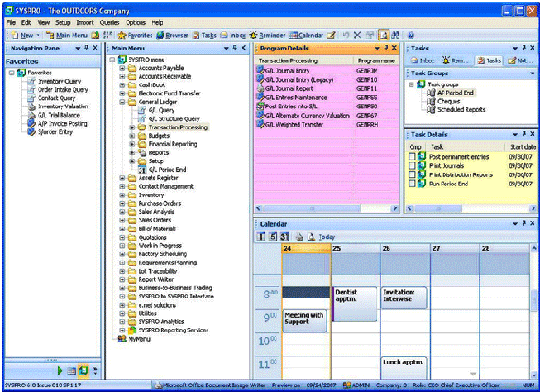
Task: Open the Program Details pane dropdown arrow
Action: pos(377,48)
